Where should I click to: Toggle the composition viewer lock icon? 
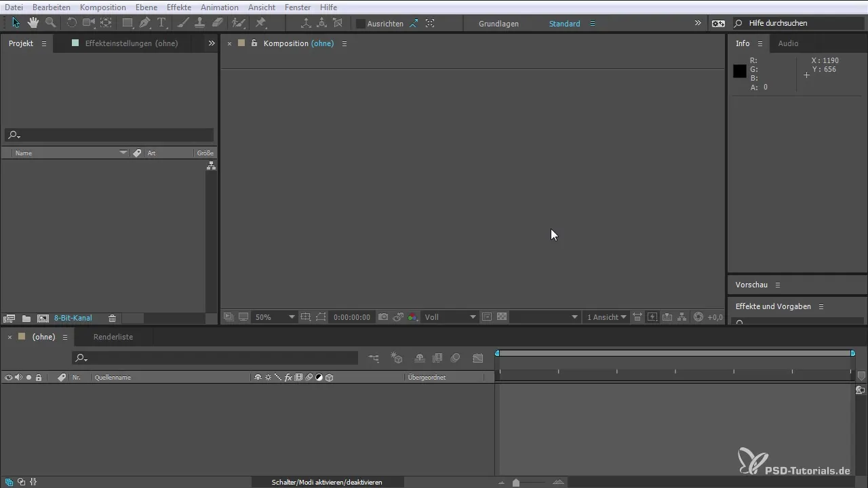254,43
